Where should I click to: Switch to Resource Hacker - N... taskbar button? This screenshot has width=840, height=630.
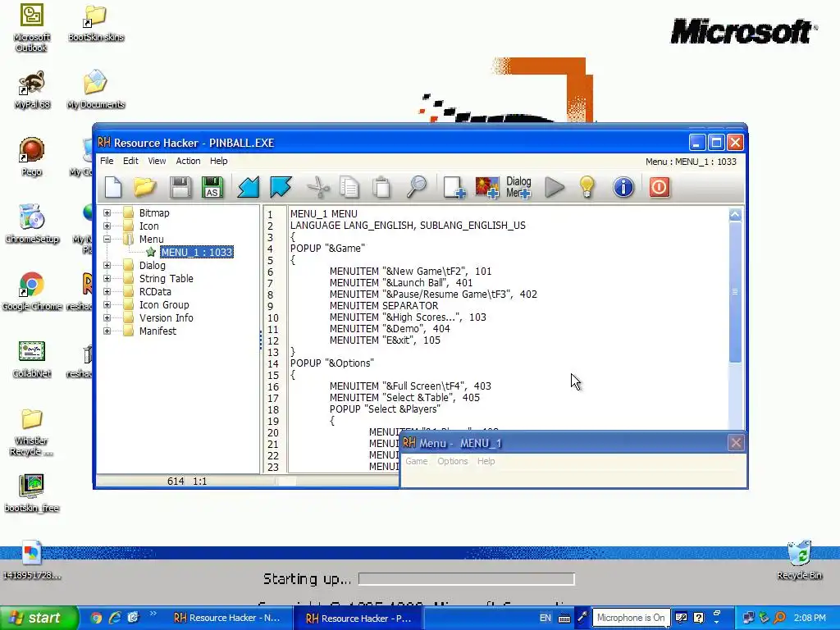pyautogui.click(x=227, y=618)
